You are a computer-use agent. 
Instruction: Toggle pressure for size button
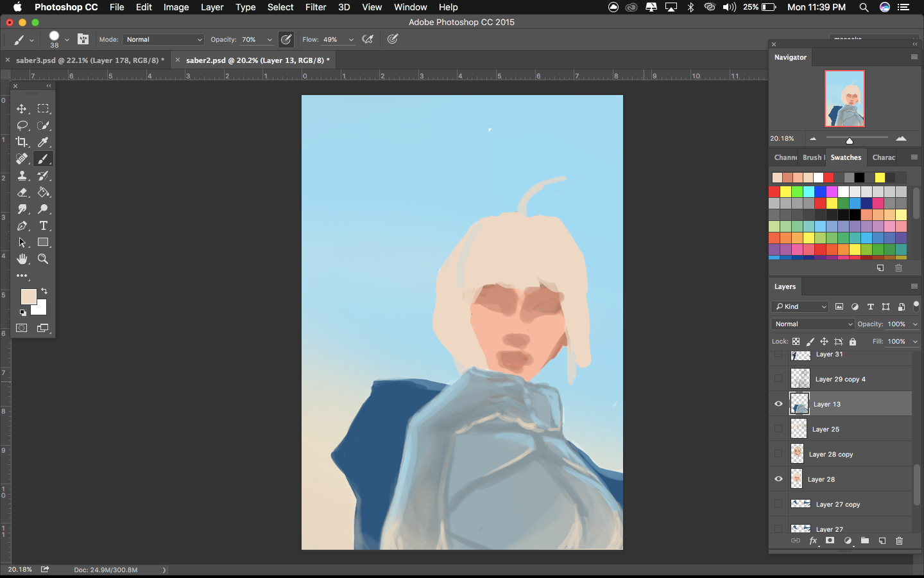pyautogui.click(x=393, y=39)
